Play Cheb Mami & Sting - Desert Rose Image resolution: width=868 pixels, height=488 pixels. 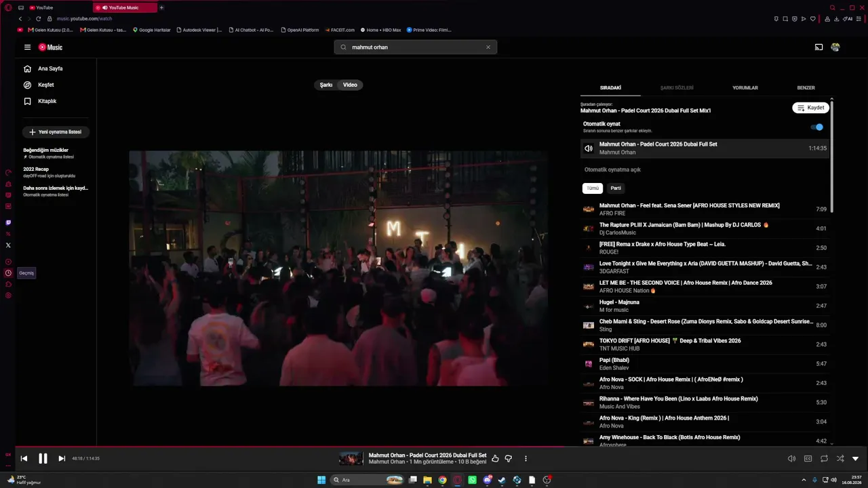(x=705, y=325)
